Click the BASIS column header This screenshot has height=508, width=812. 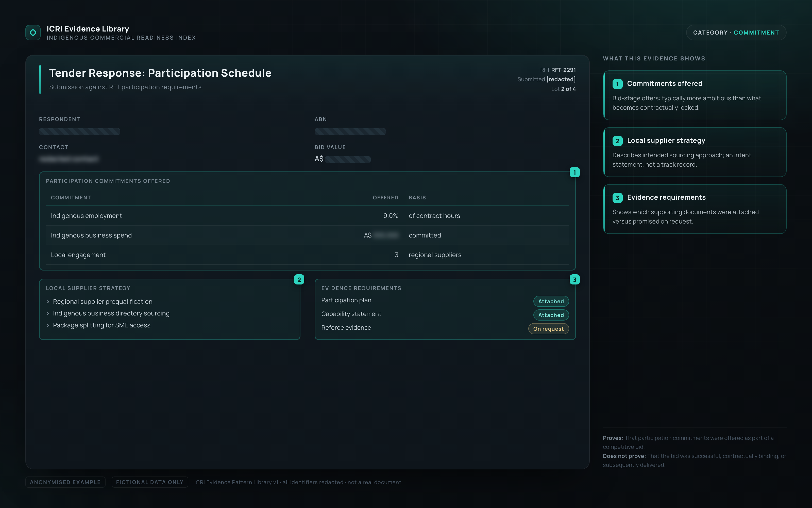[417, 198]
